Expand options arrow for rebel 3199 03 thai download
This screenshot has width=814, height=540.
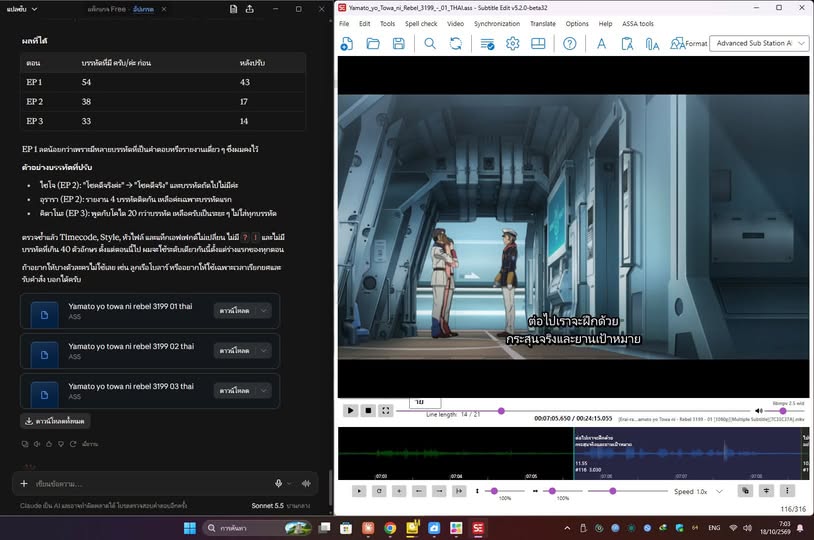coord(264,390)
